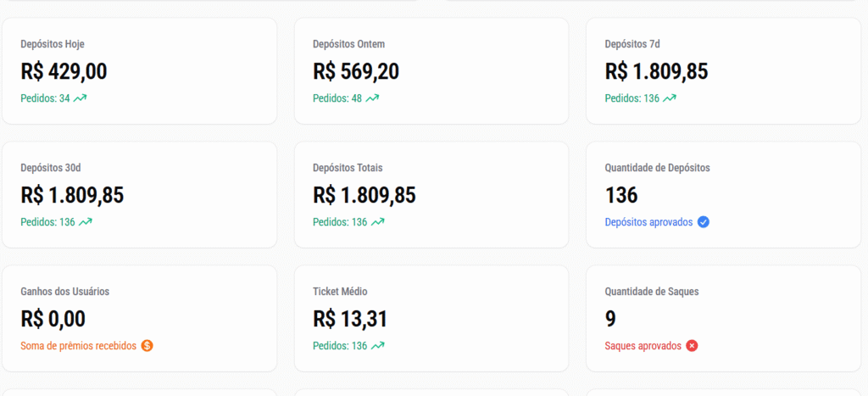868x396 pixels.
Task: Click orange coin icon beside Soma de prêmios
Action: (x=147, y=346)
